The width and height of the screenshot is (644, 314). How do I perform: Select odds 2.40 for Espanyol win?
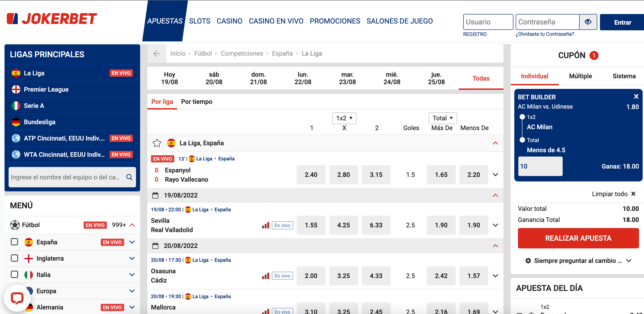click(x=311, y=175)
